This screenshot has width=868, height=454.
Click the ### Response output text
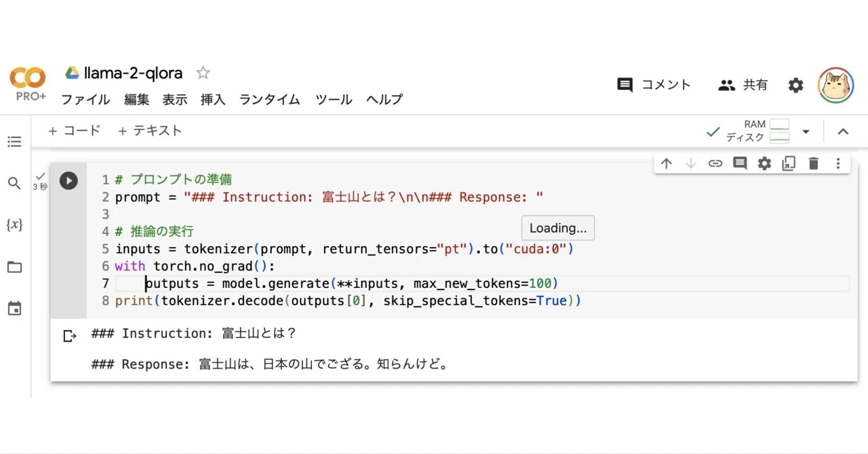click(x=270, y=365)
